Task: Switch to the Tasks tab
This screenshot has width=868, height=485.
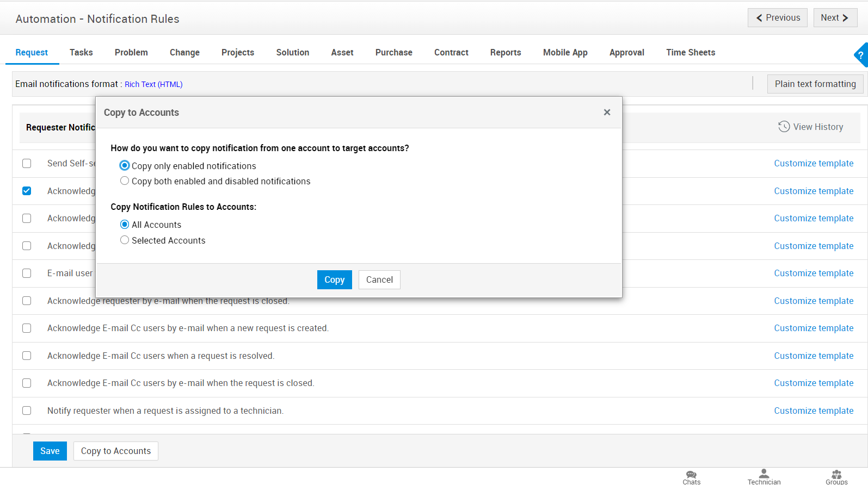Action: coord(81,53)
